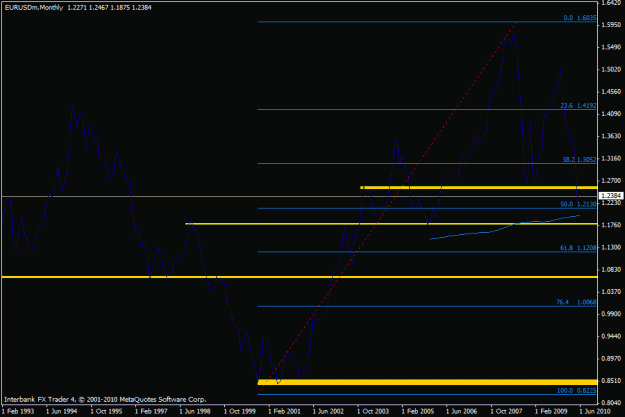625x417 pixels.
Task: Click the 1 Oct 2007 date label
Action: pyautogui.click(x=507, y=411)
